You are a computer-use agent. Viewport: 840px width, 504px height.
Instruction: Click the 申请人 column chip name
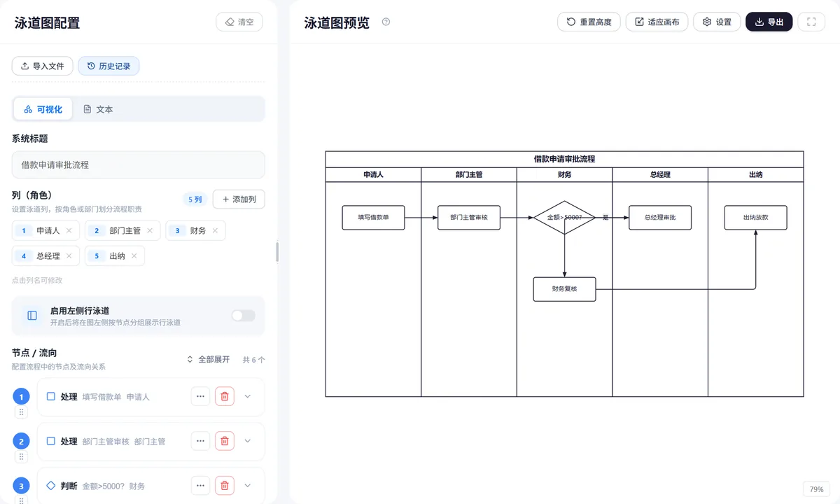48,230
